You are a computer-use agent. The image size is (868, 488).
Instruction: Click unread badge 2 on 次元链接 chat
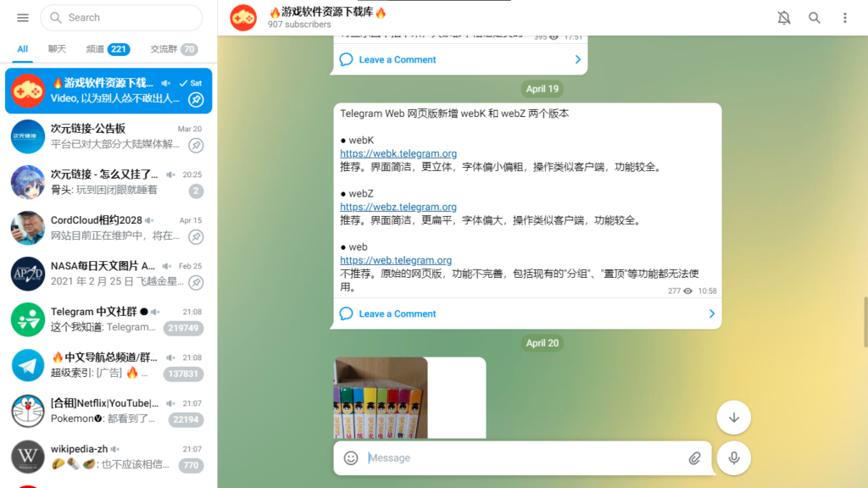click(196, 191)
